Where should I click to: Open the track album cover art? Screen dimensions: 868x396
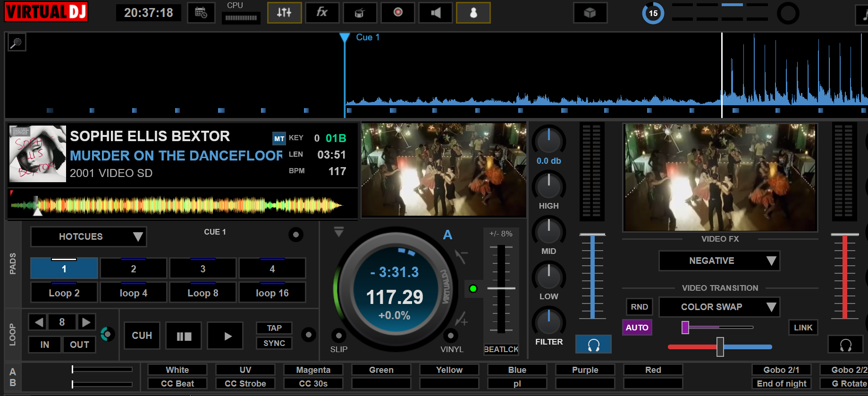click(38, 154)
